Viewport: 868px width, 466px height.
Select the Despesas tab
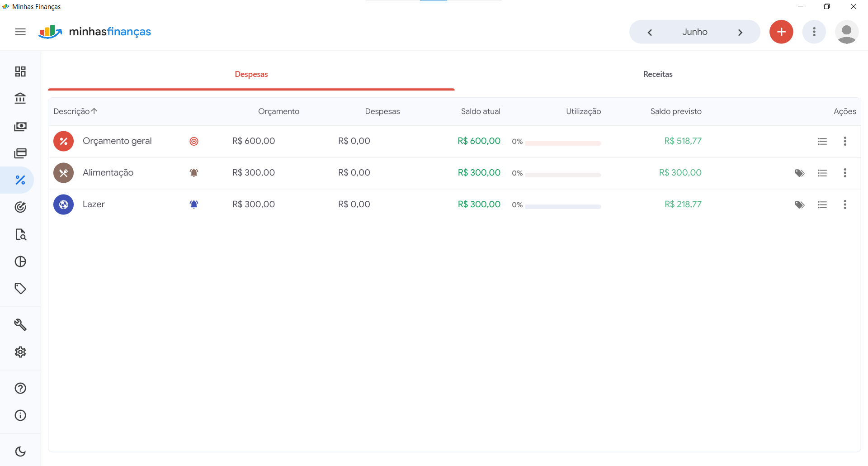point(251,74)
